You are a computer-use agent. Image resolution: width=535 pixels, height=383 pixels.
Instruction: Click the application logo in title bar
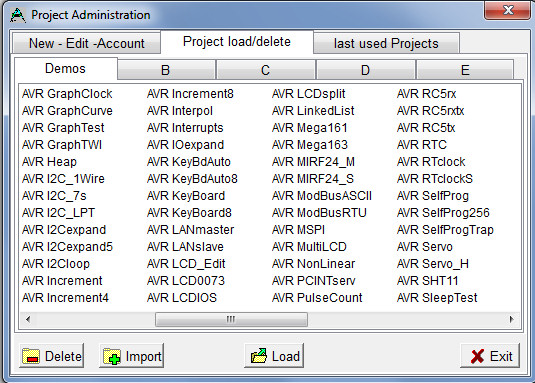[17, 15]
